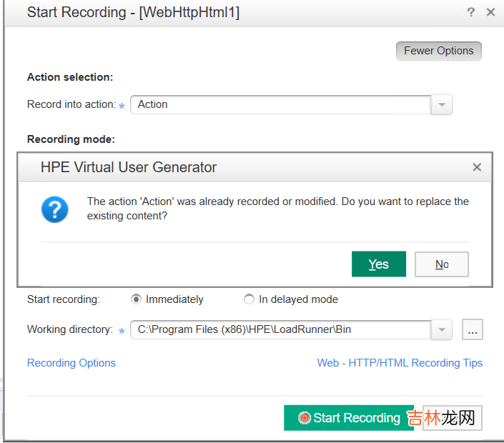Dismiss the HPE Virtual User Generator prompt
This screenshot has width=504, height=443.
click(x=477, y=167)
